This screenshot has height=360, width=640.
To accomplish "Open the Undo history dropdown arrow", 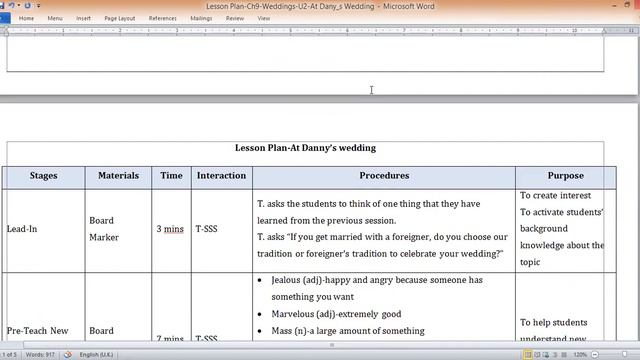I will pos(19,6).
